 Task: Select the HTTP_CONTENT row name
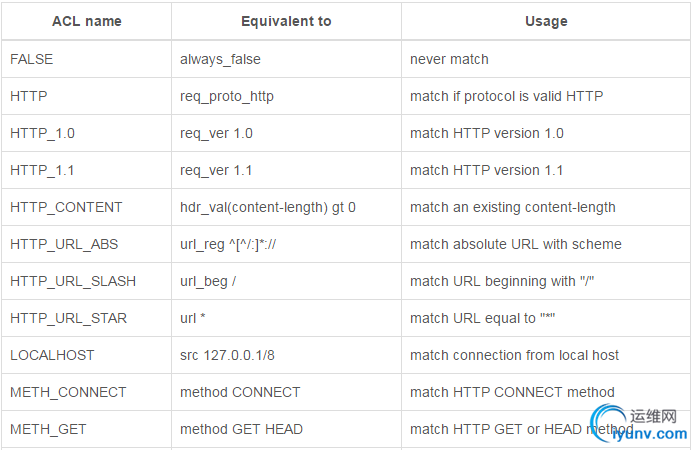point(66,207)
